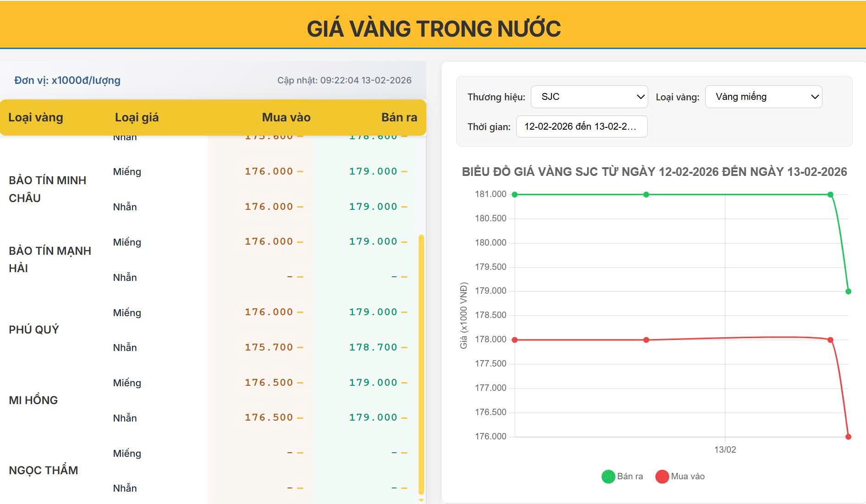866x504 pixels.
Task: Click the Mua vào column header
Action: 286,117
